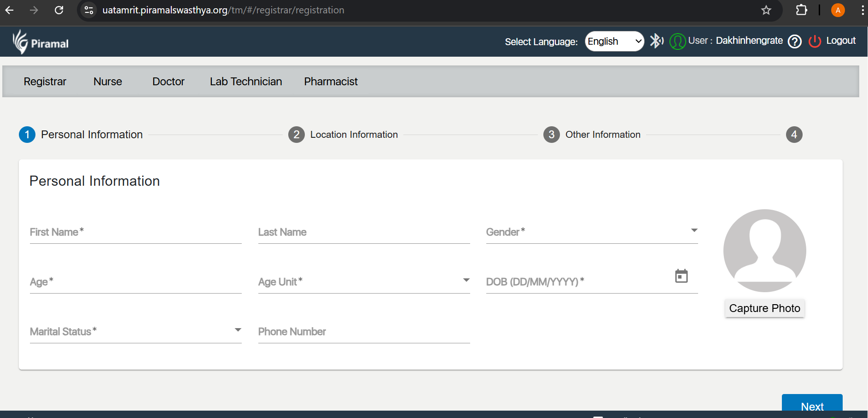Click the red Logout power icon
The width and height of the screenshot is (868, 418).
tap(815, 41)
